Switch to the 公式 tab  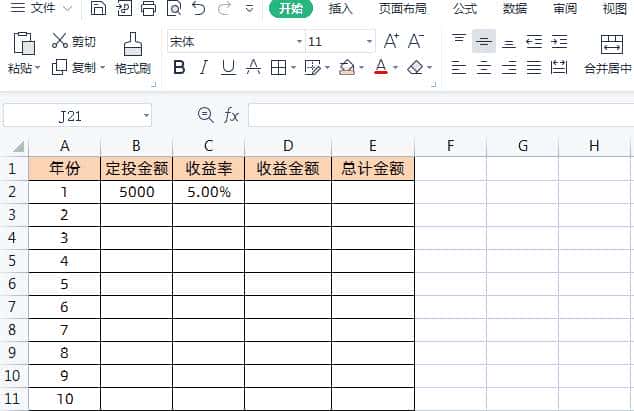pos(465,8)
